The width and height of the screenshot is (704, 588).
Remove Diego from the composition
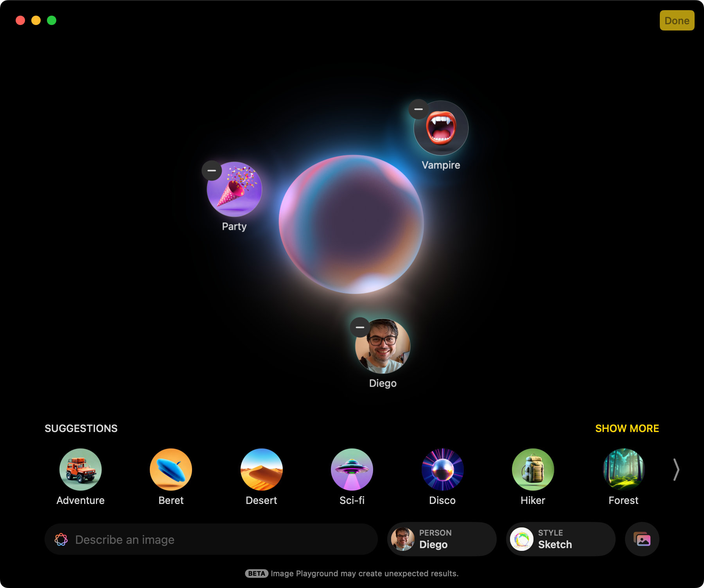coord(359,327)
